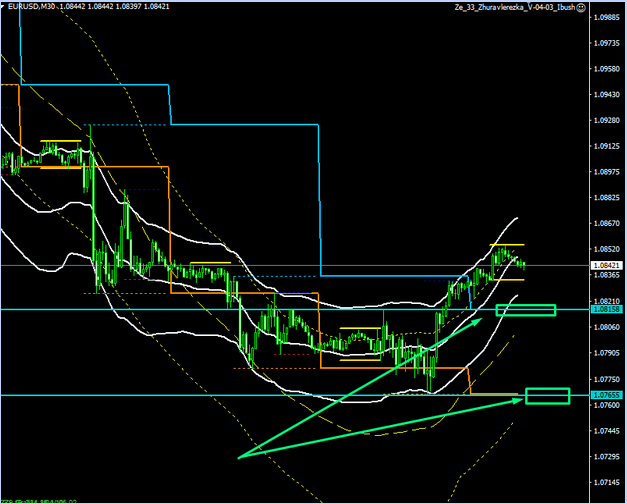The width and height of the screenshot is (627, 504).
Task: Select the upper green rectangle marker
Action: click(x=525, y=310)
